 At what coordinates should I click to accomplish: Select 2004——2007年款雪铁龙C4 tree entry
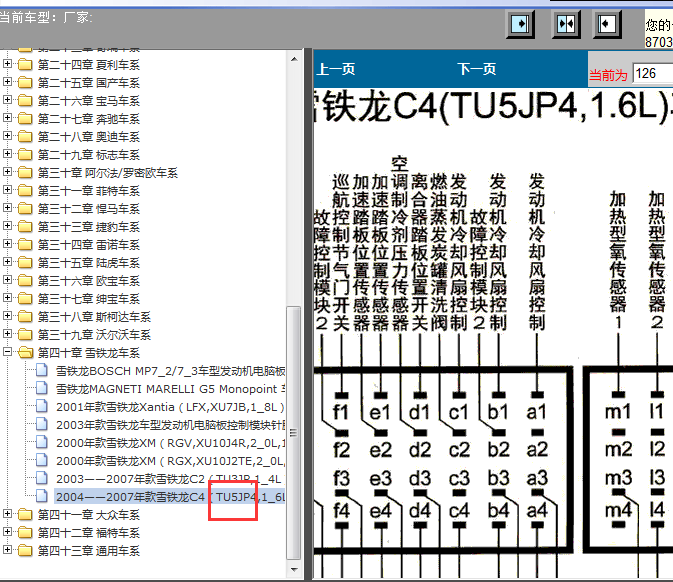click(170, 497)
